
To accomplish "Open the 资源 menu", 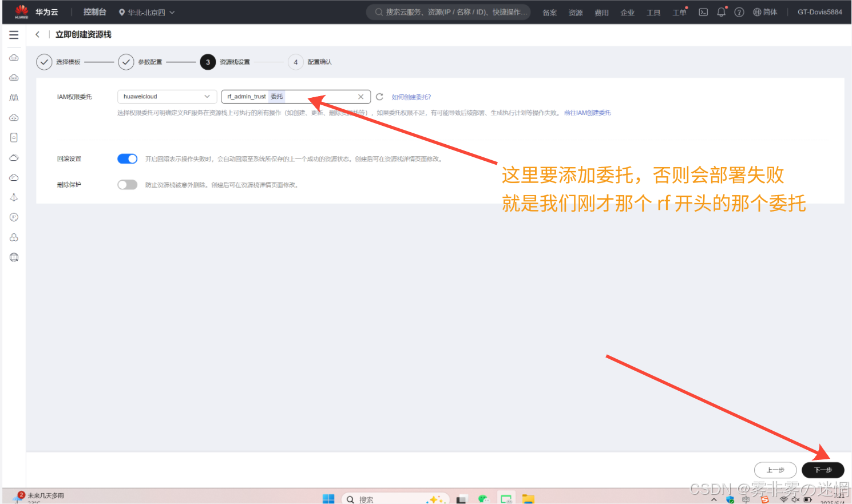I will click(x=576, y=13).
